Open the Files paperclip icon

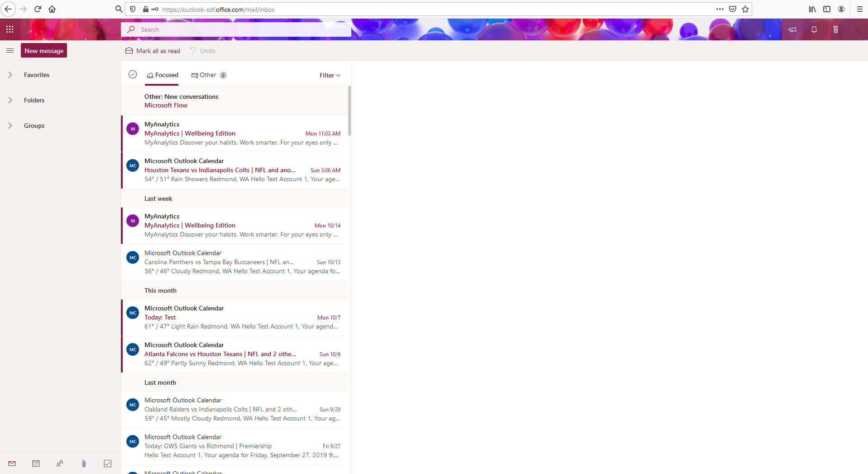click(83, 463)
